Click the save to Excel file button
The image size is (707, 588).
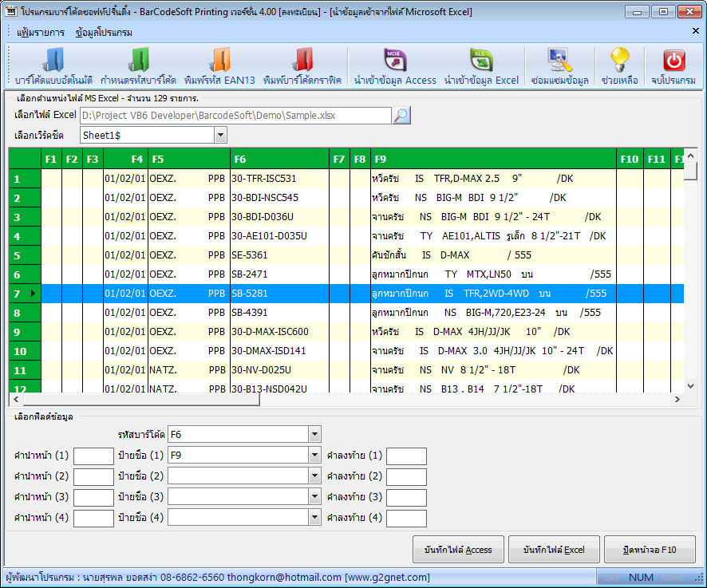point(554,549)
